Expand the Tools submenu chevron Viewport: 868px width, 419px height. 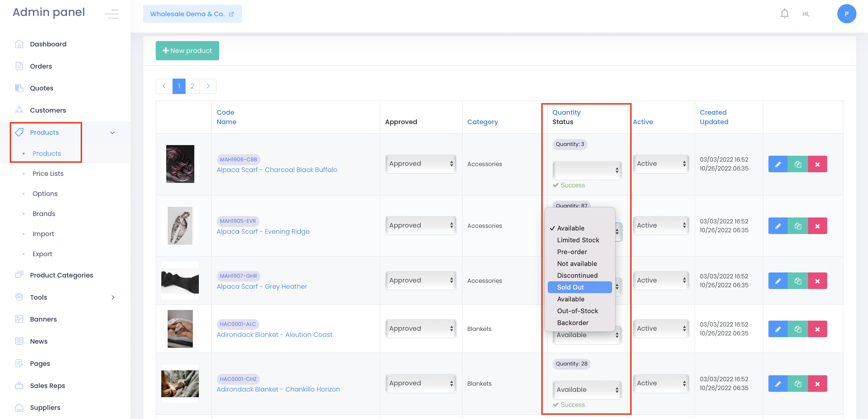[113, 297]
